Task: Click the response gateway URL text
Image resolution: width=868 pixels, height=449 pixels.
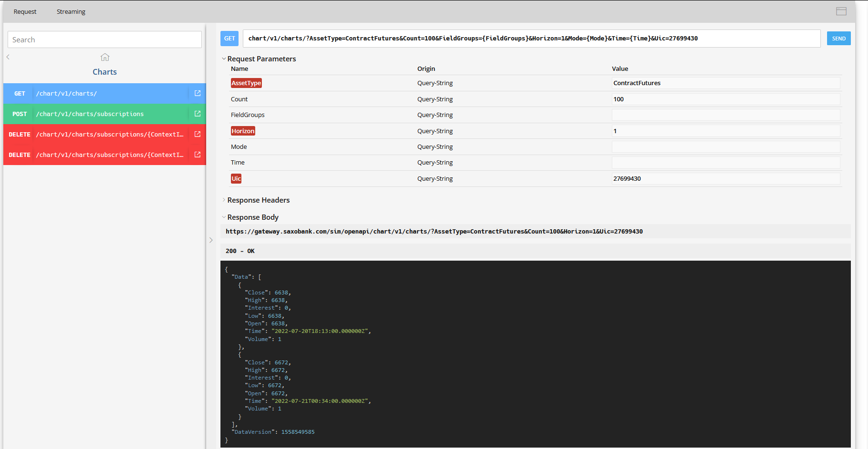Action: (x=434, y=232)
